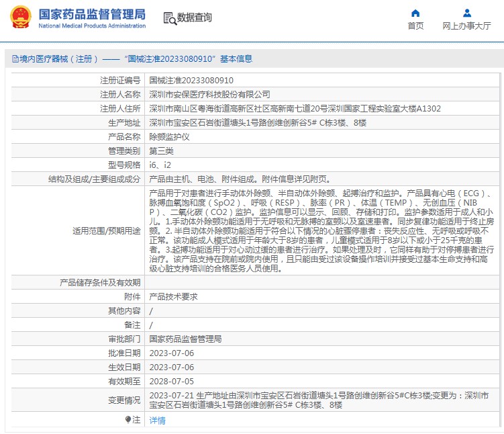Screen dimensions: 504x434
Task: Click the 生产地址 row label
Action: click(124, 122)
